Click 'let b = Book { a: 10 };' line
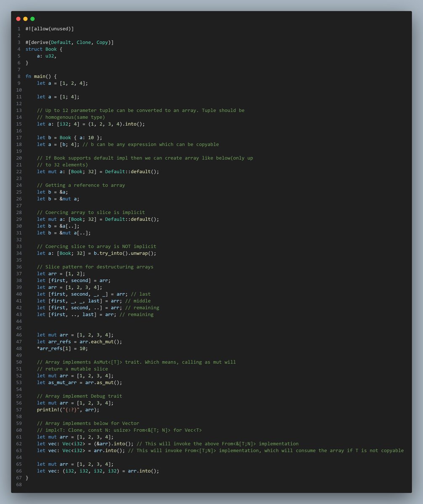The height and width of the screenshot is (504, 423). coord(69,137)
